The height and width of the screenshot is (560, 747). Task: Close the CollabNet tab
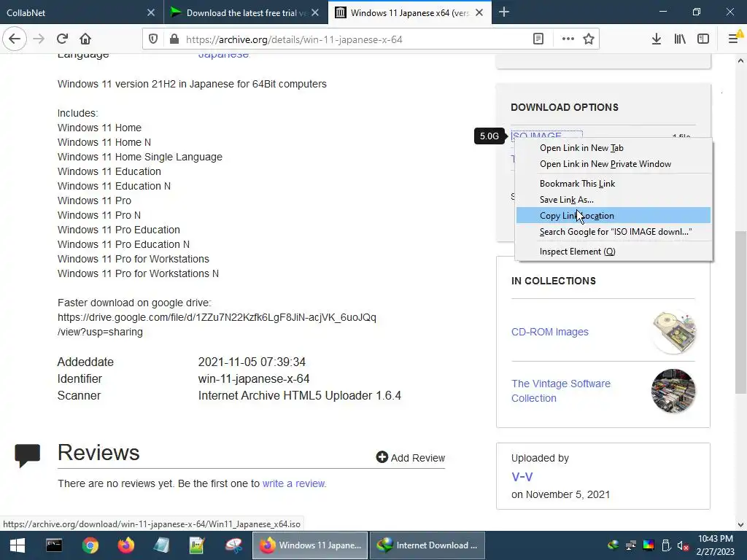151,13
